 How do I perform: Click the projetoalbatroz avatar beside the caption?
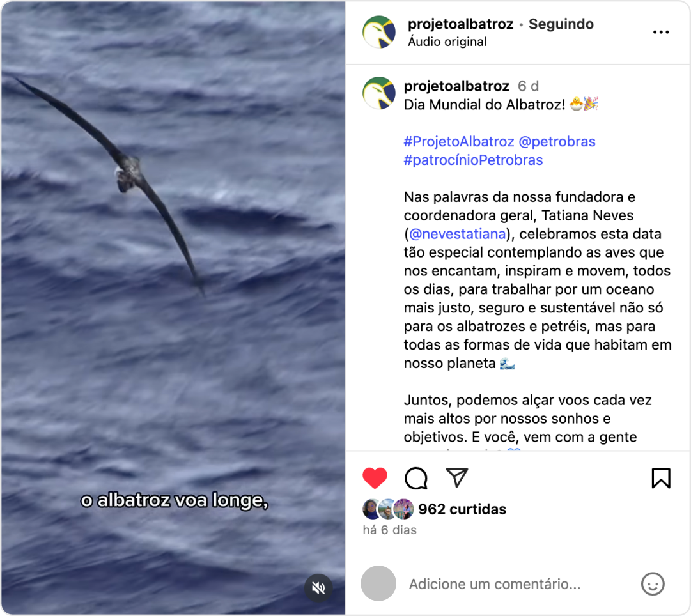(x=378, y=93)
